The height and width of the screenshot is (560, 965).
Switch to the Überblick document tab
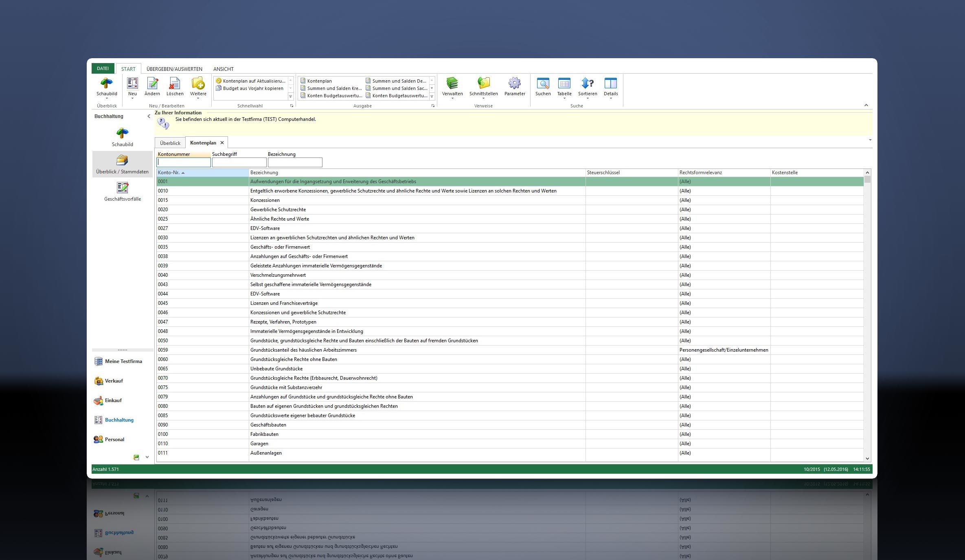click(170, 143)
